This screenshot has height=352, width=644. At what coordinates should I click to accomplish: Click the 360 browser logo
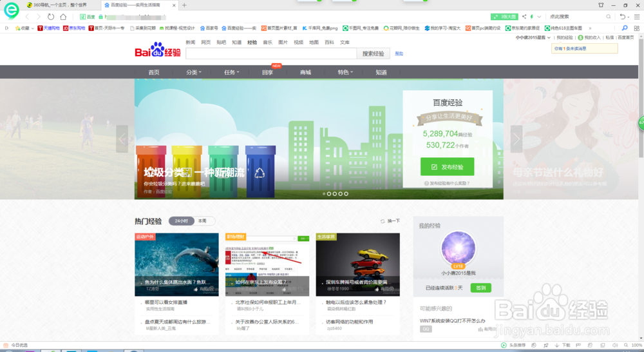click(11, 10)
